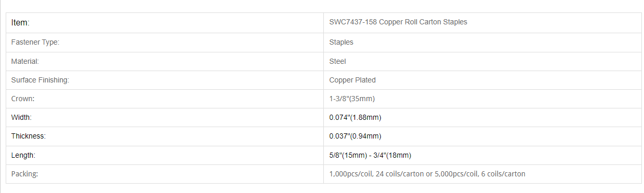Click the 'Length:' row label
Screen dimensions: 644x193
(x=23, y=155)
